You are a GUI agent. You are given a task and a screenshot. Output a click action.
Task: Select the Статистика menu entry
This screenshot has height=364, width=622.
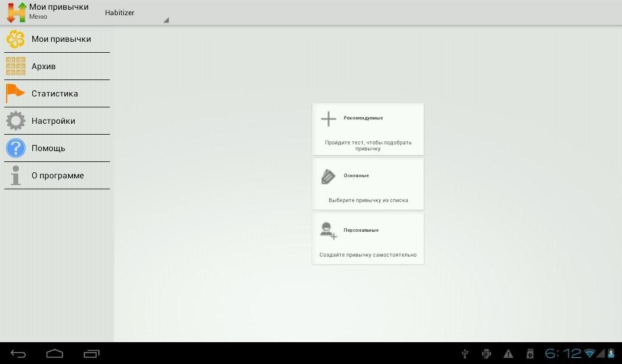coord(57,93)
